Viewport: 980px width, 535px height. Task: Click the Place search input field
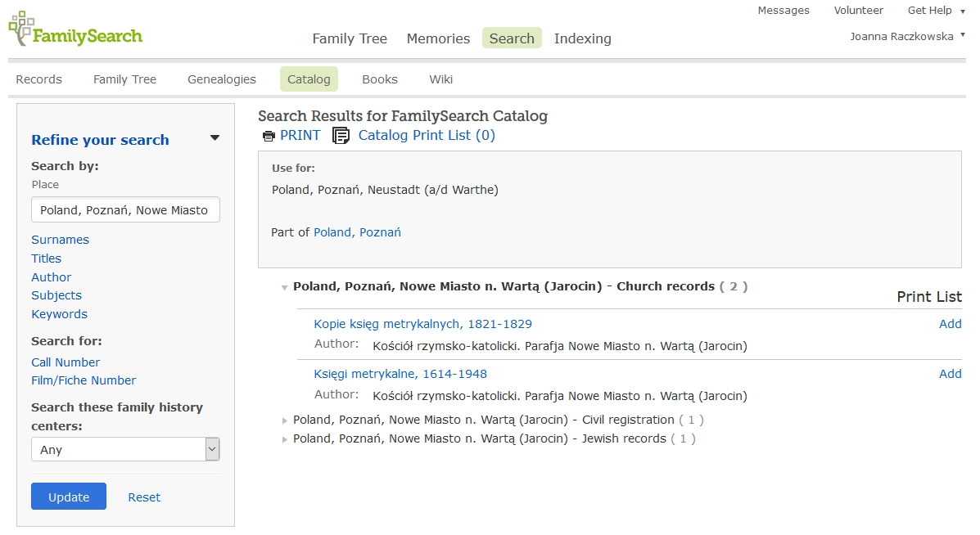click(x=125, y=210)
